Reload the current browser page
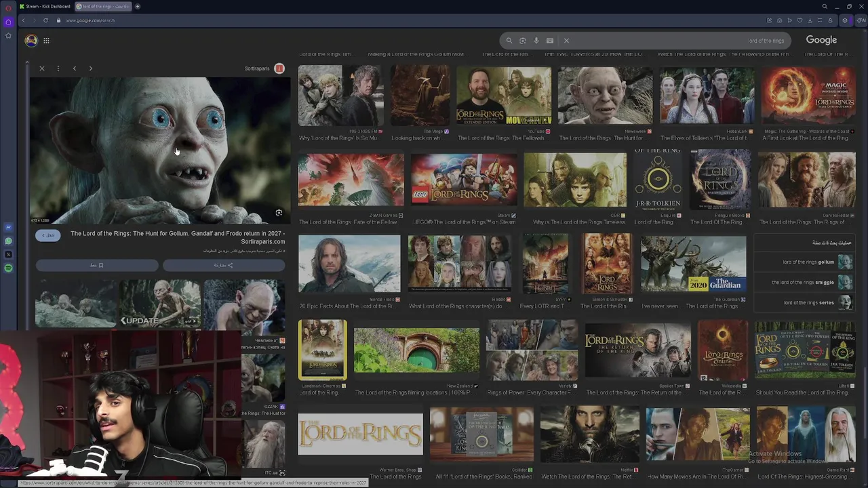This screenshot has width=868, height=488. click(x=45, y=20)
